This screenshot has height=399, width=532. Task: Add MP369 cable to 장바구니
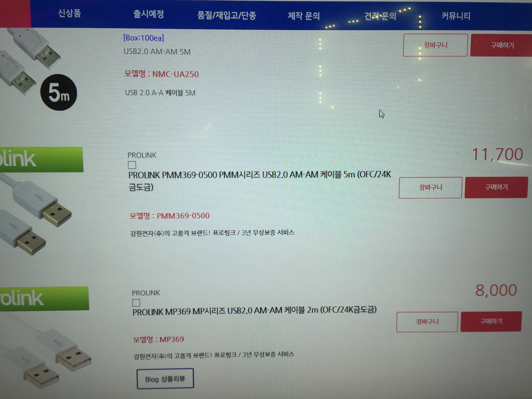pyautogui.click(x=427, y=322)
